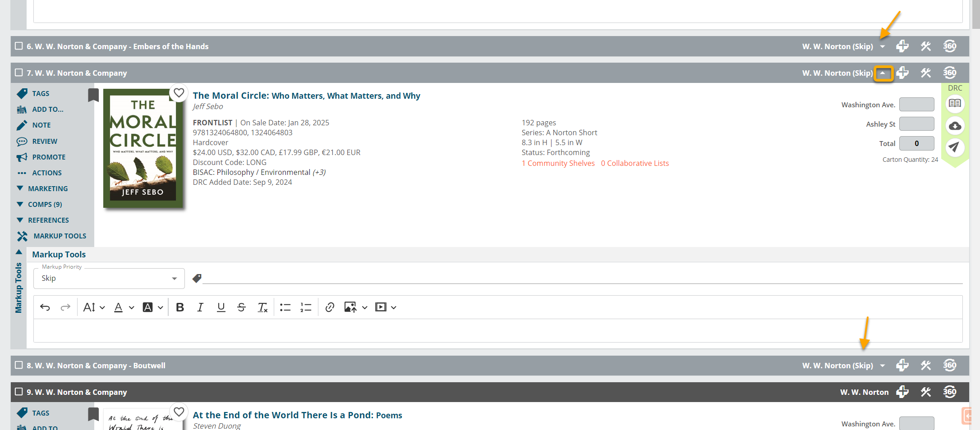Open the 360 view icon in row 6
Screen dimensions: 980x430
(950, 46)
